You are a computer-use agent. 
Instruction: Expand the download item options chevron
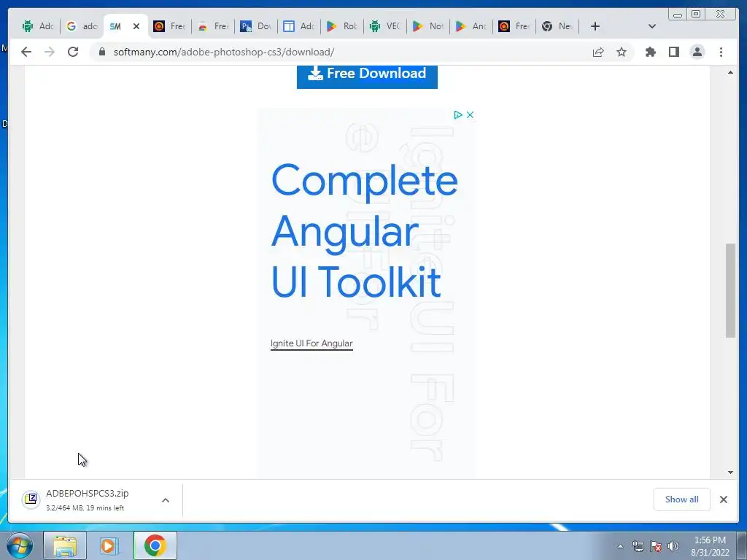click(x=166, y=500)
